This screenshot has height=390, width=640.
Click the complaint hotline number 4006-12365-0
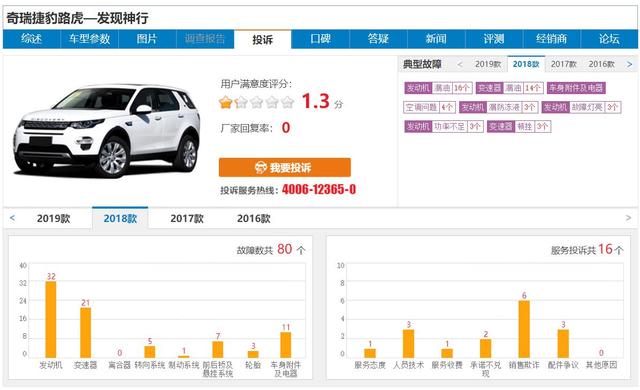coord(319,190)
